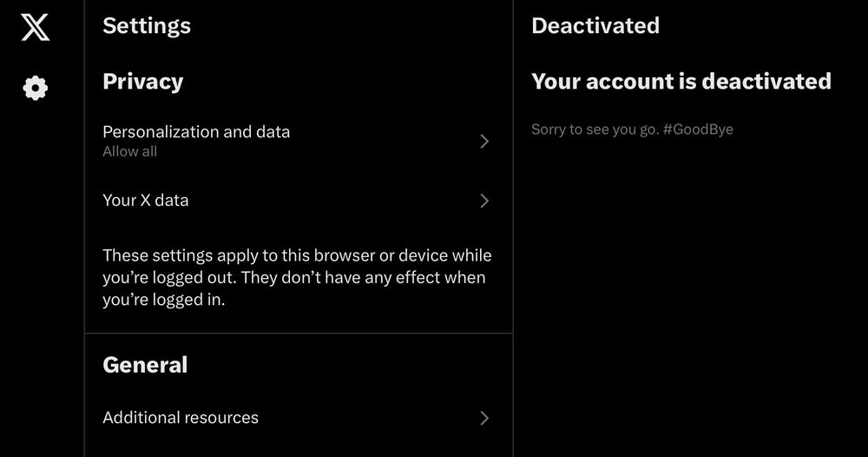Click the divider line above General
The width and height of the screenshot is (868, 457).
299,333
